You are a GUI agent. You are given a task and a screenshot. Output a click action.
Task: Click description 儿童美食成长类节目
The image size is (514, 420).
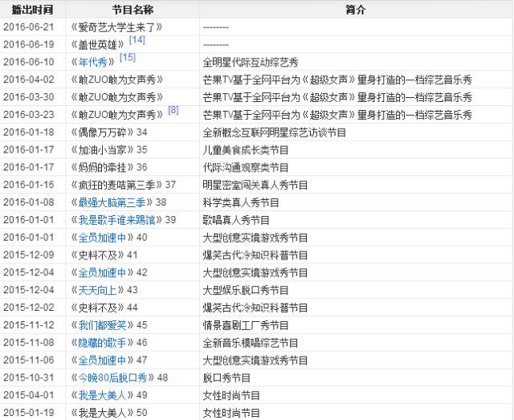(x=246, y=150)
